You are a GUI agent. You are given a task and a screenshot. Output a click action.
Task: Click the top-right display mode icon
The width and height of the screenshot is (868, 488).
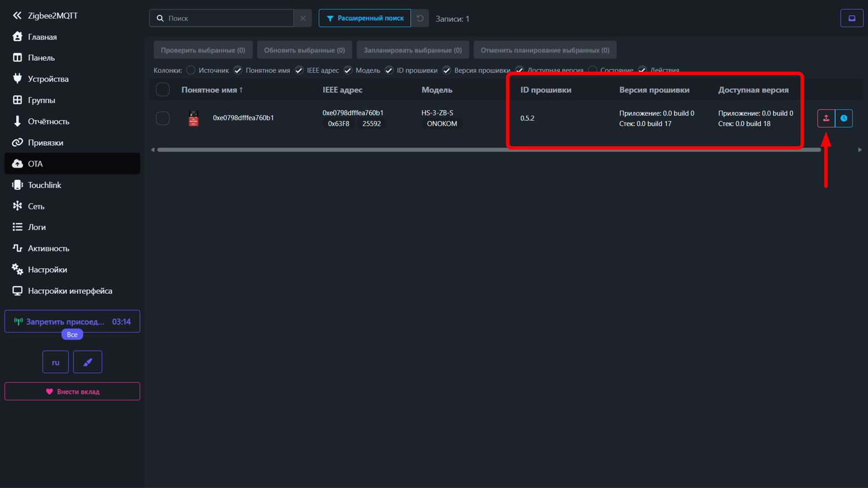pyautogui.click(x=851, y=19)
